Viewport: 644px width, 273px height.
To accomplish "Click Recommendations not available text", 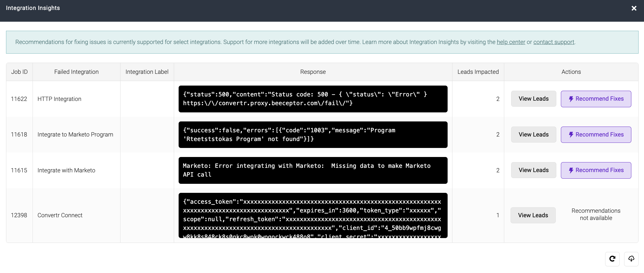I will coord(596,214).
